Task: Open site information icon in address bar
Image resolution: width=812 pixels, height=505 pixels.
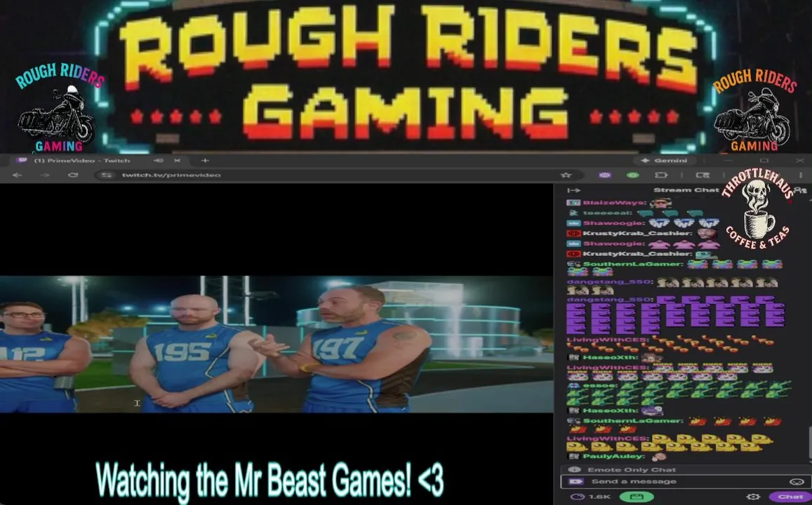Action: point(107,175)
